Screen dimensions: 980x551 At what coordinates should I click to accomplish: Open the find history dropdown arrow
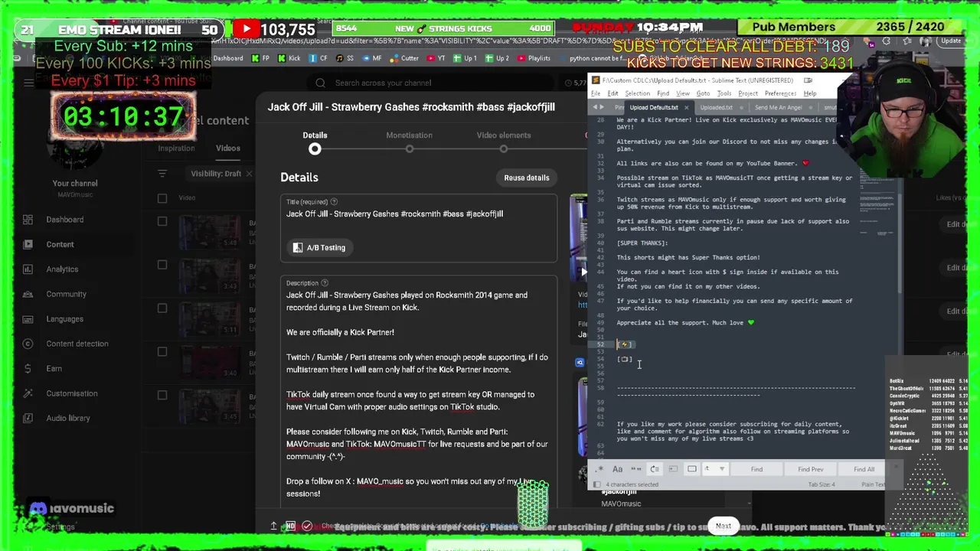pyautogui.click(x=721, y=469)
